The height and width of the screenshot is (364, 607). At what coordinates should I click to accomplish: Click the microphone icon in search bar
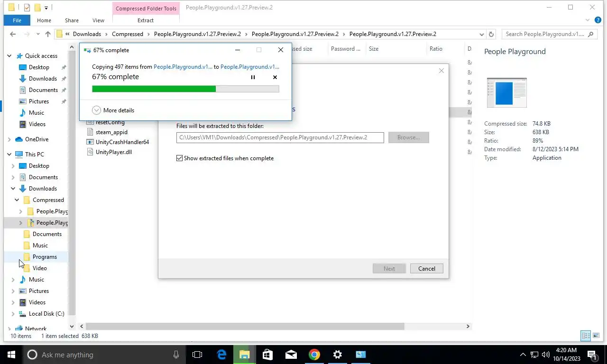click(176, 355)
